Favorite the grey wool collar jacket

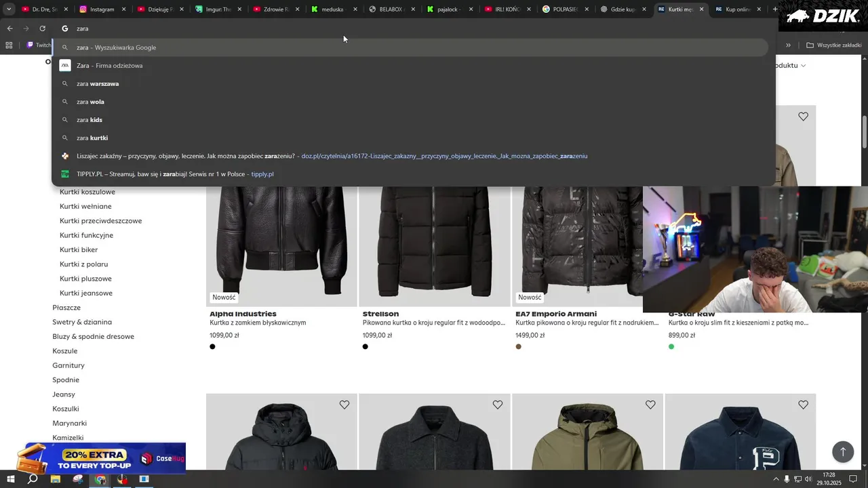(x=497, y=405)
